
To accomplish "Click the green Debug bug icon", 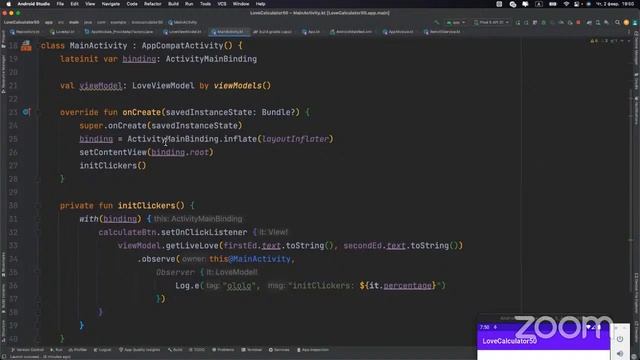I will coord(544,22).
